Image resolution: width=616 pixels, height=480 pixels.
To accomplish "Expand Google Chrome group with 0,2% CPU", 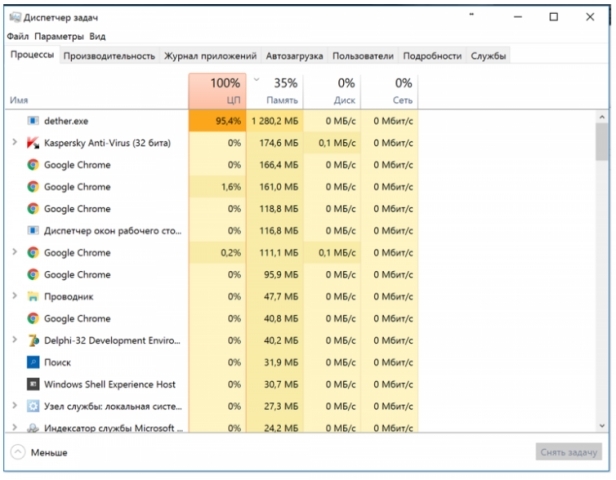I will tap(15, 252).
